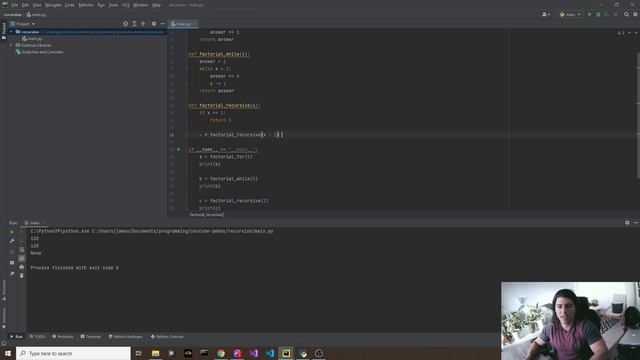Click def factorial_while function definition
The height and width of the screenshot is (360, 640).
pyautogui.click(x=219, y=54)
